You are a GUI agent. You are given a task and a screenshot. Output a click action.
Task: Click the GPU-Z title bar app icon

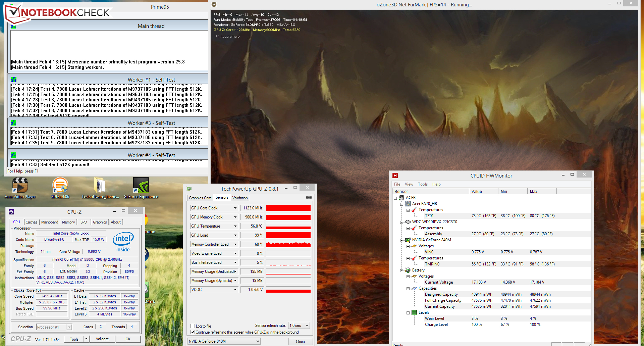[x=189, y=189]
